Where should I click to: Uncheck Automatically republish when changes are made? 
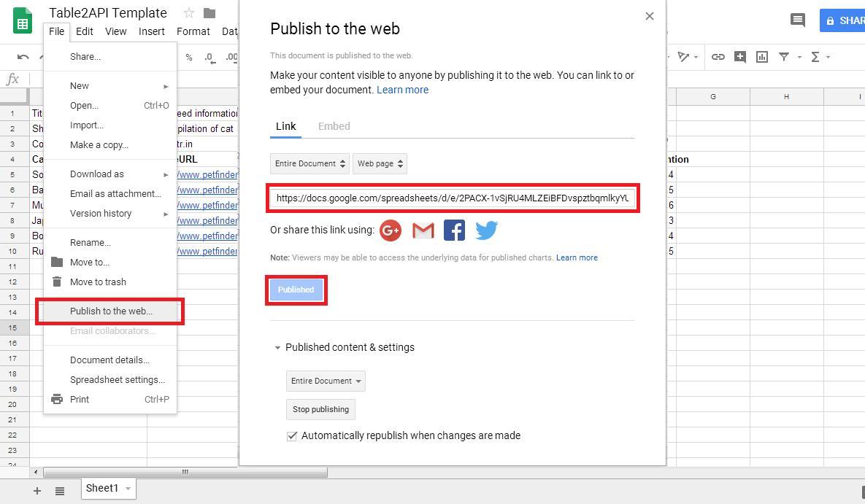pos(292,435)
